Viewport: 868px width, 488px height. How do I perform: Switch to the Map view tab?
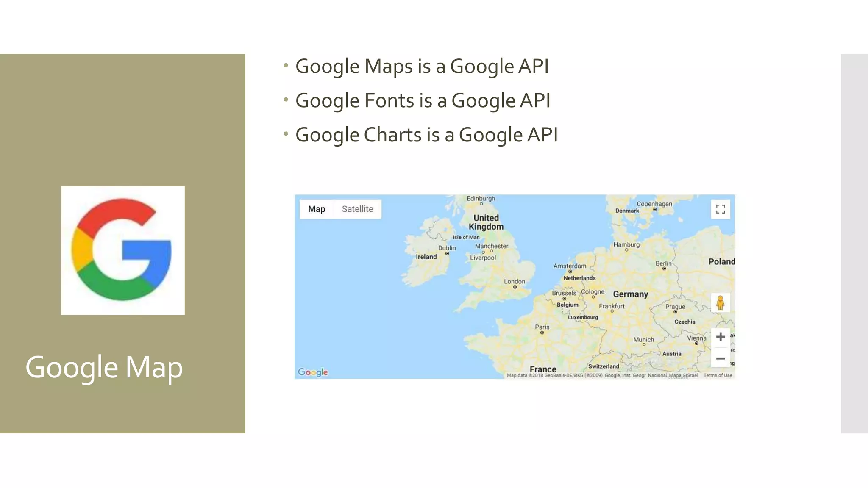pyautogui.click(x=317, y=209)
